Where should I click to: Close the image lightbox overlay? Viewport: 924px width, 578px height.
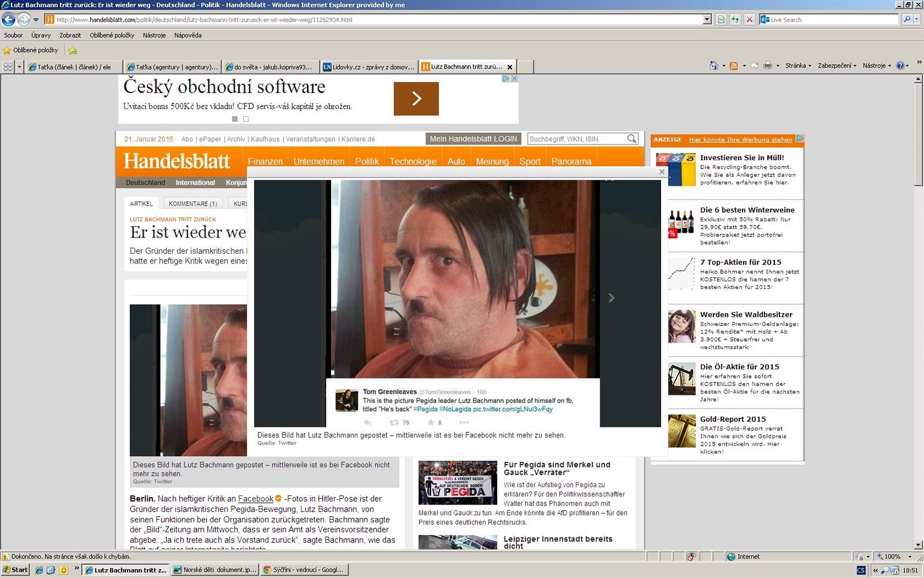pos(662,172)
